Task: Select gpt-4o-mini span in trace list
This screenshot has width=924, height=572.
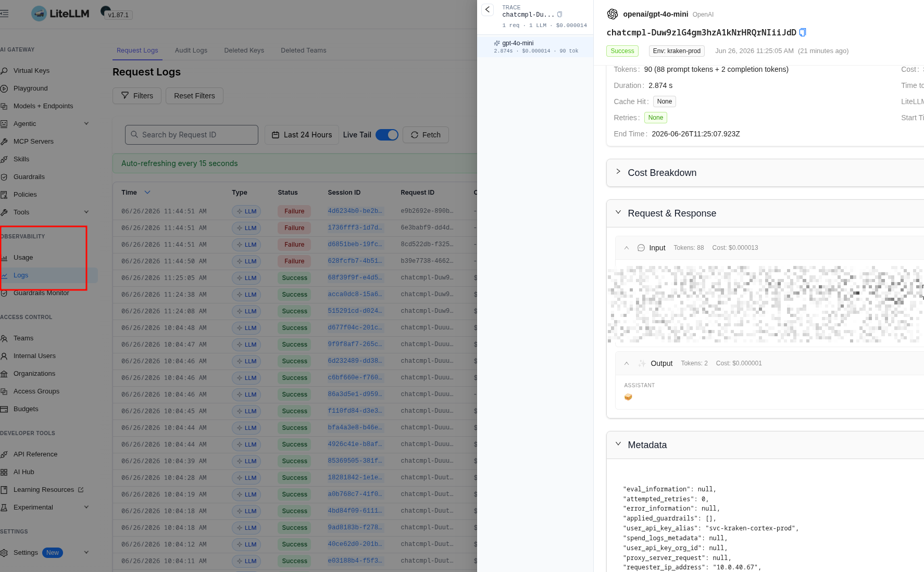Action: tap(535, 47)
